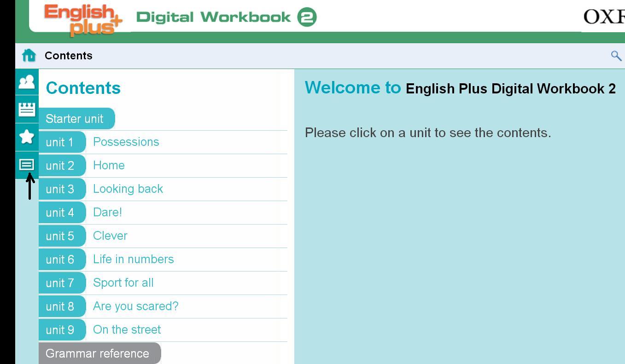This screenshot has width=625, height=364.
Task: Click the Contents breadcrumb label
Action: (69, 56)
